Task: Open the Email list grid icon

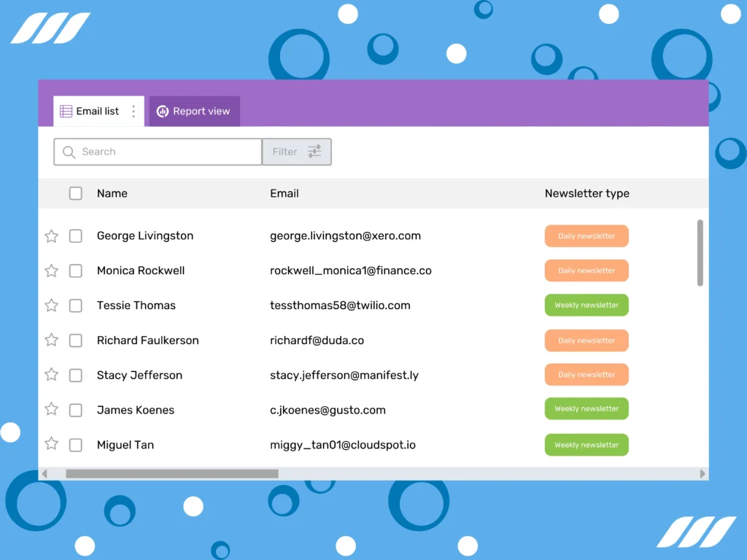Action: tap(65, 111)
